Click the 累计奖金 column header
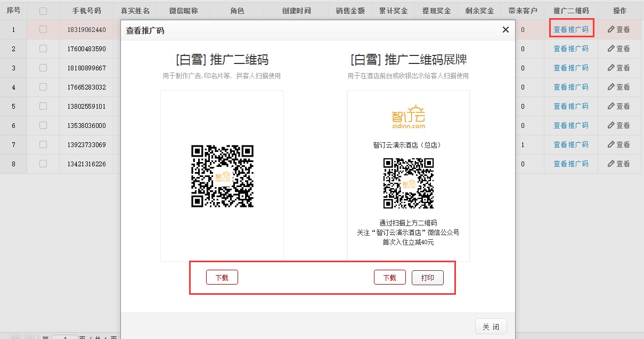This screenshot has width=644, height=339. tap(393, 11)
